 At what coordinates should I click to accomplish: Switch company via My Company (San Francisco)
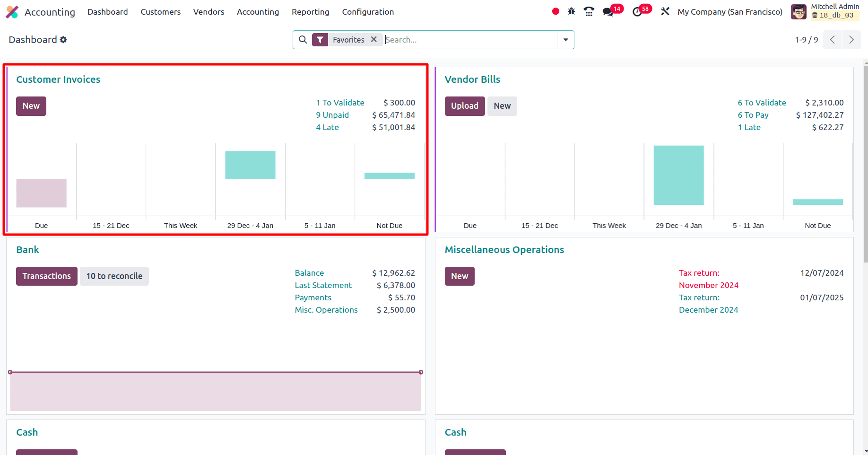[730, 12]
